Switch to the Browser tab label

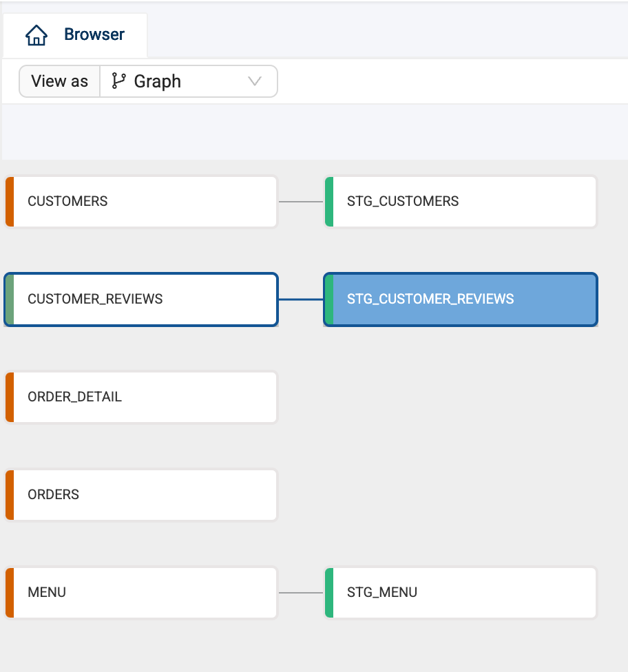pyautogui.click(x=94, y=34)
